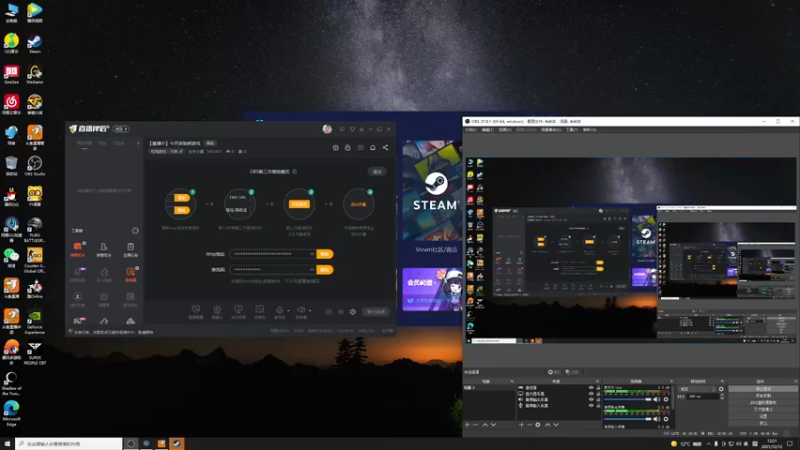The image size is (800, 450).
Task: Open OBS Studio desktop shortcut
Action: 35,166
